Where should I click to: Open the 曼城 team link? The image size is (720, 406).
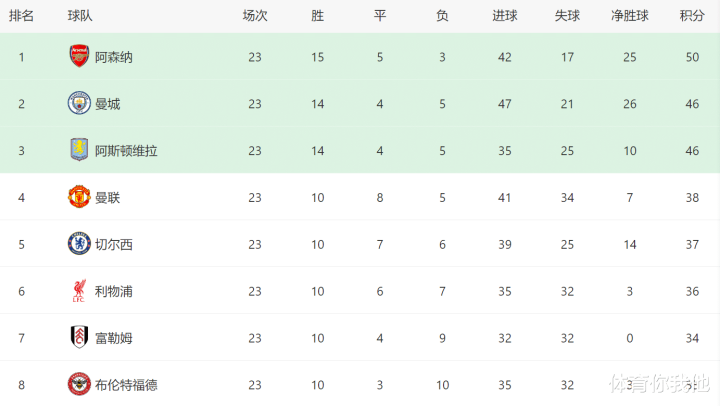coord(108,104)
